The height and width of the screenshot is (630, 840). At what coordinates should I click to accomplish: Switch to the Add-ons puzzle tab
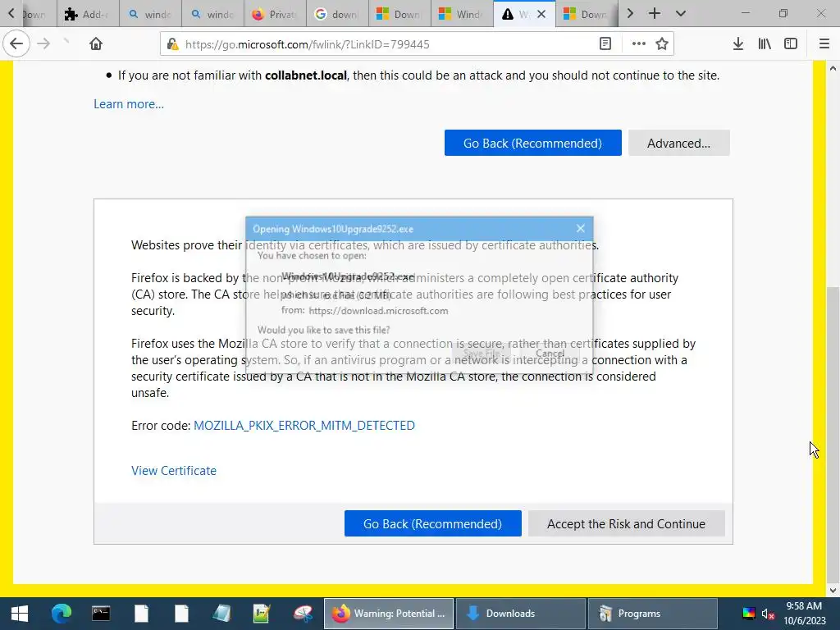[88, 14]
